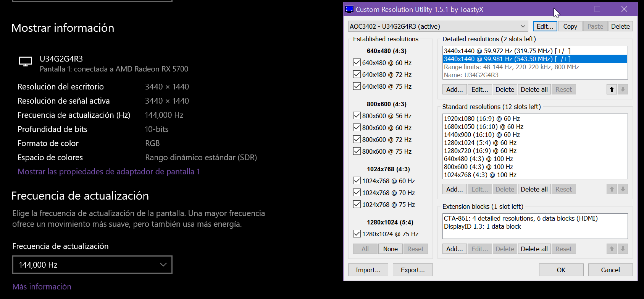Image resolution: width=644 pixels, height=299 pixels.
Task: Click Edit... next to the monitor dropdown
Action: click(x=545, y=26)
